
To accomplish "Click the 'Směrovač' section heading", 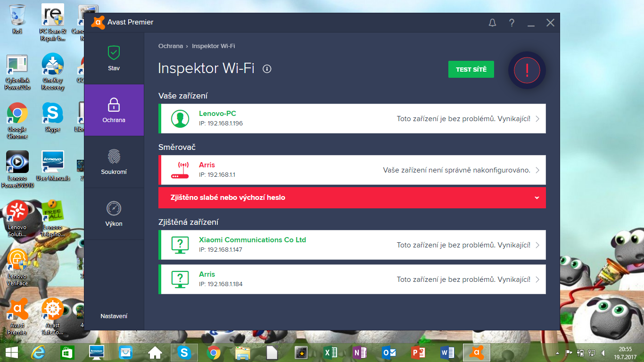I will tap(177, 147).
